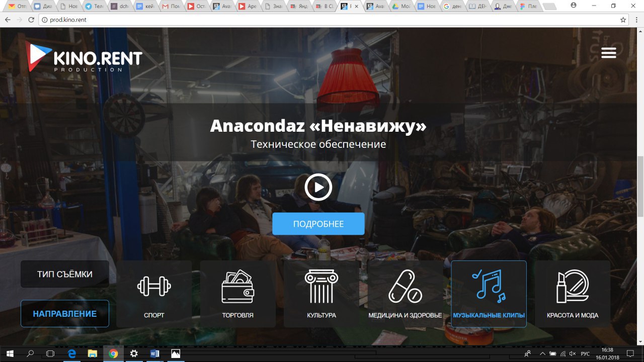Screen dimensions: 644x362
Task: Open the Windows Start menu
Action: coord(10,353)
